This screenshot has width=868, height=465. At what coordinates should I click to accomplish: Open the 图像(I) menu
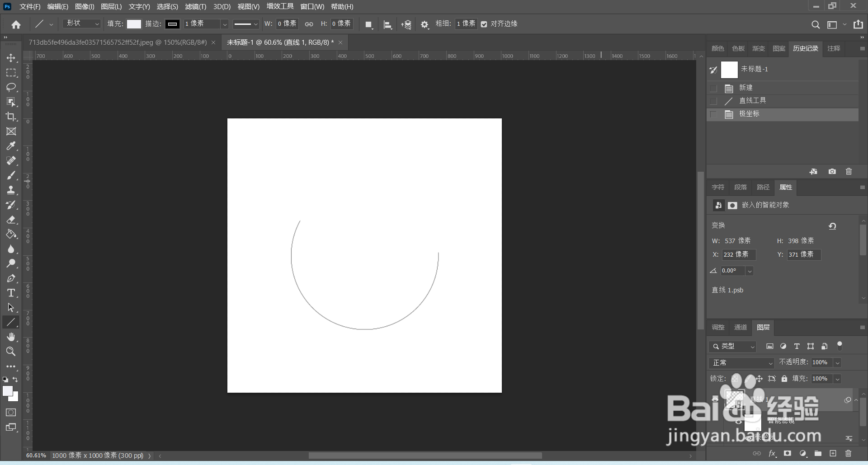click(85, 7)
